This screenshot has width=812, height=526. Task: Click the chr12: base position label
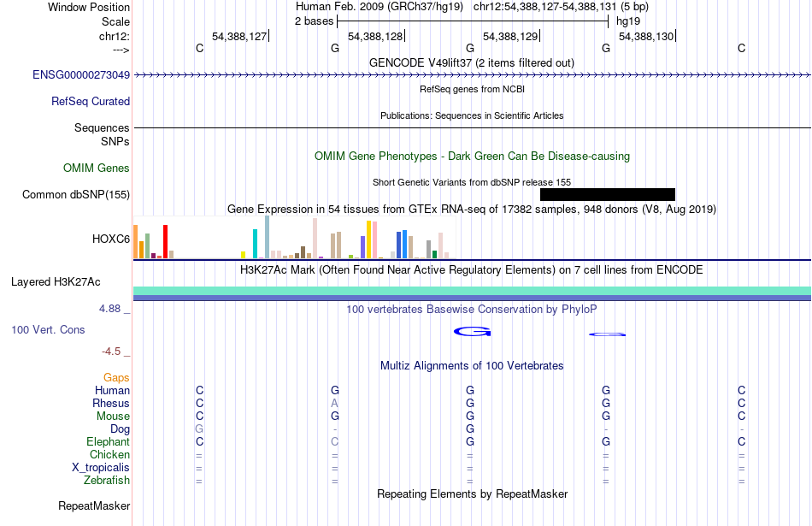[x=115, y=36]
